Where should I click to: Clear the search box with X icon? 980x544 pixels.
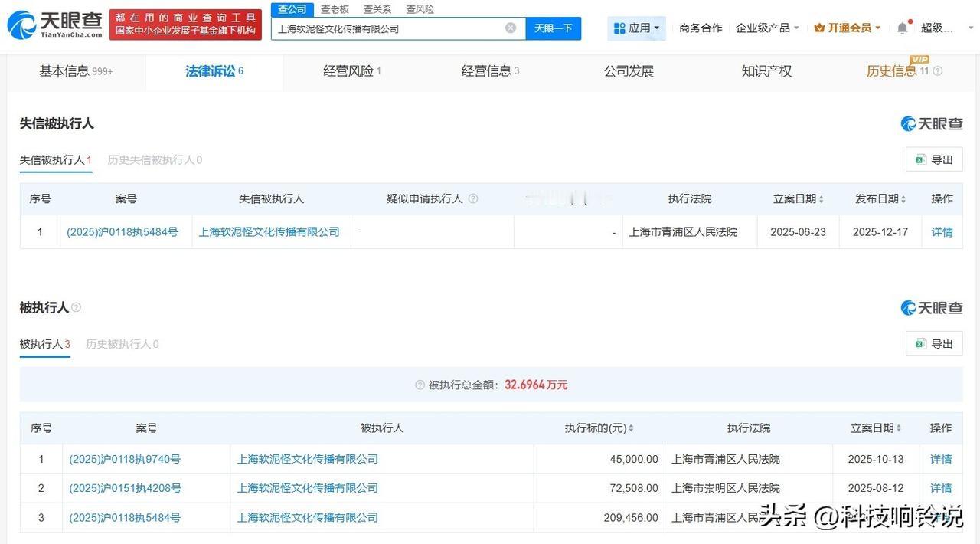tap(511, 28)
